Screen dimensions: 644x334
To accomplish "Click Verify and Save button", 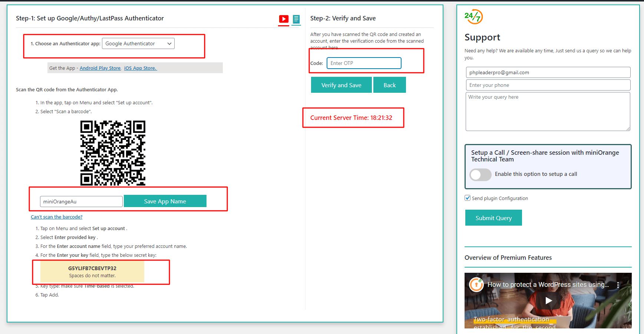I will click(341, 85).
